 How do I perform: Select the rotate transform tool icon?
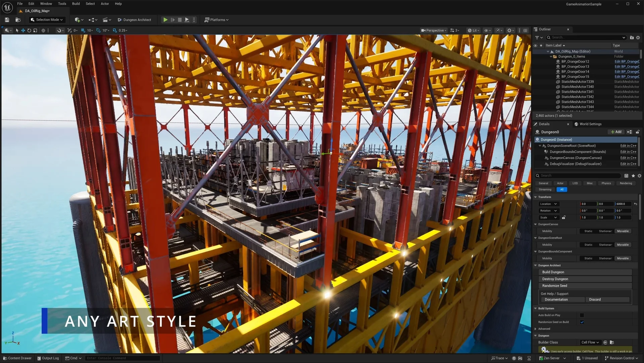click(29, 30)
